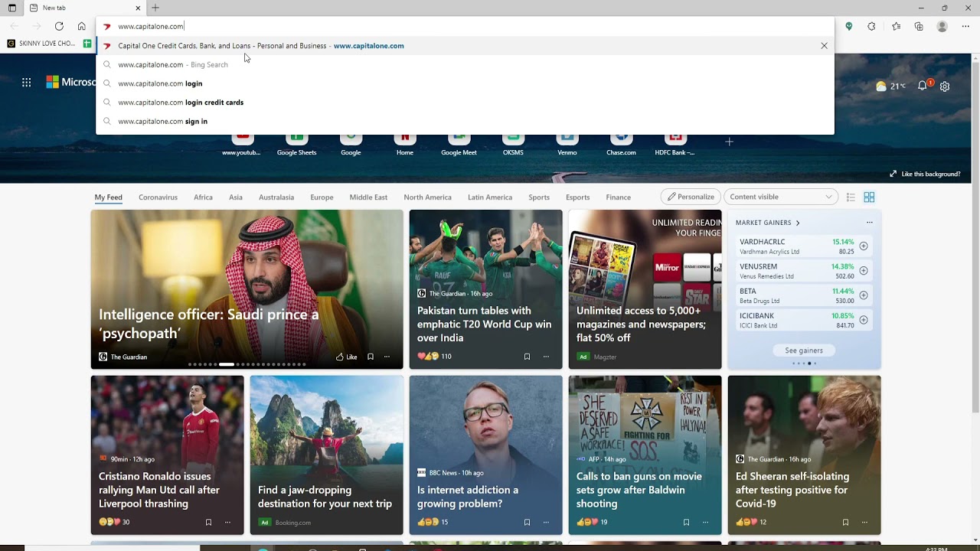Bookmark the Ed Sheeran story

click(x=845, y=523)
